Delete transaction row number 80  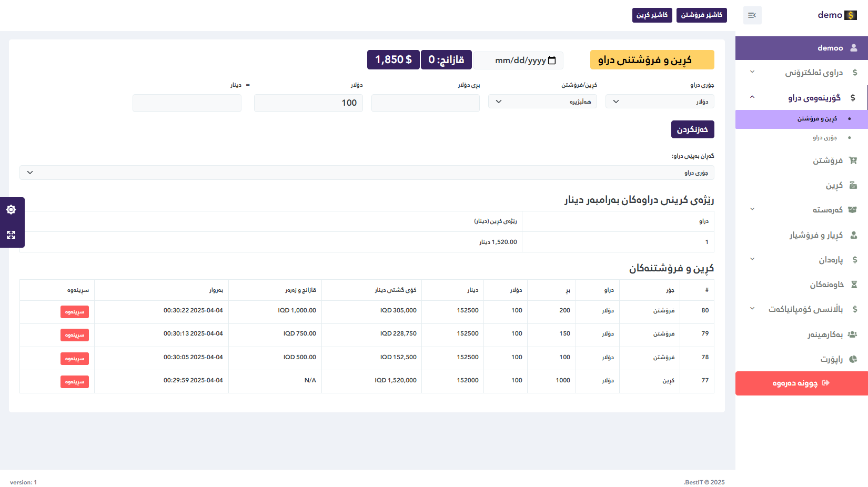tap(75, 312)
